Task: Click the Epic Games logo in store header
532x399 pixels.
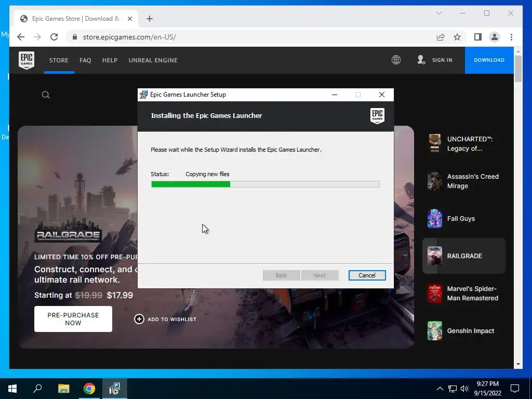Action: click(x=26, y=60)
